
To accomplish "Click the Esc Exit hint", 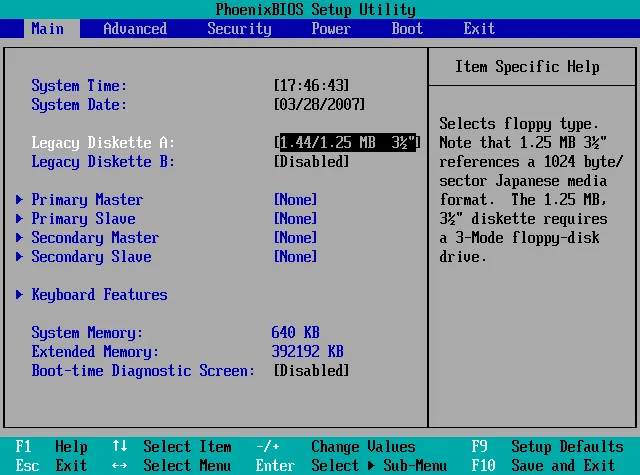I will point(51,465).
